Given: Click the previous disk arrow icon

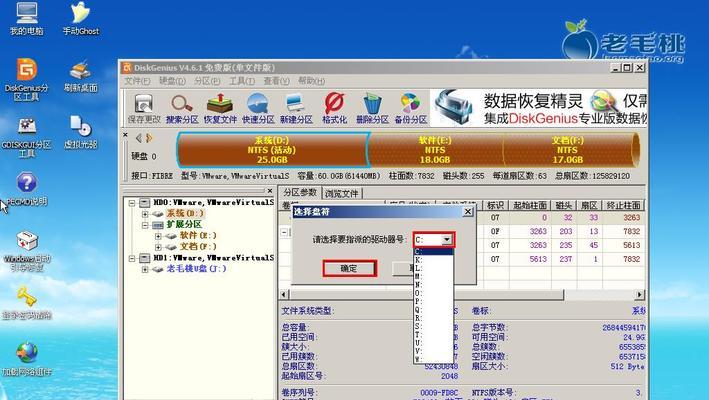Looking at the screenshot, I should point(139,138).
